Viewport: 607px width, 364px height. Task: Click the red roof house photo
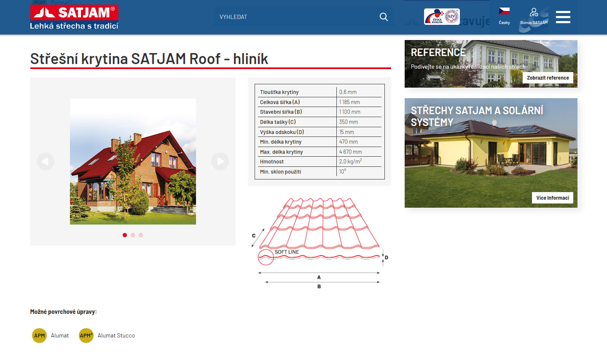click(x=133, y=161)
